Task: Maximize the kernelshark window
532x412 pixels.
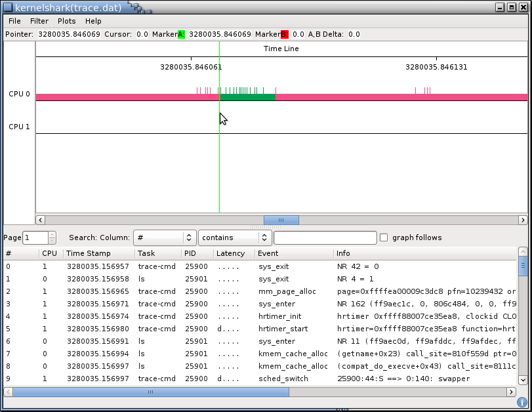Action: (x=512, y=7)
